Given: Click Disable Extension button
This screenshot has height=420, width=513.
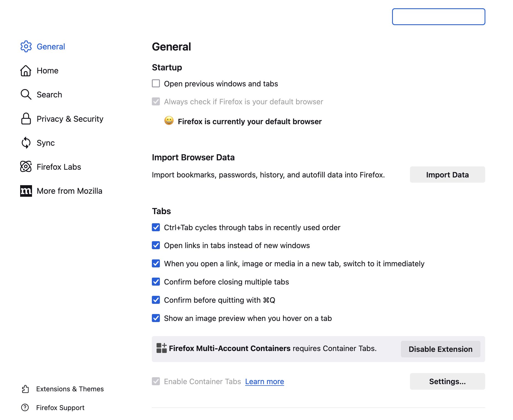Looking at the screenshot, I should point(440,349).
